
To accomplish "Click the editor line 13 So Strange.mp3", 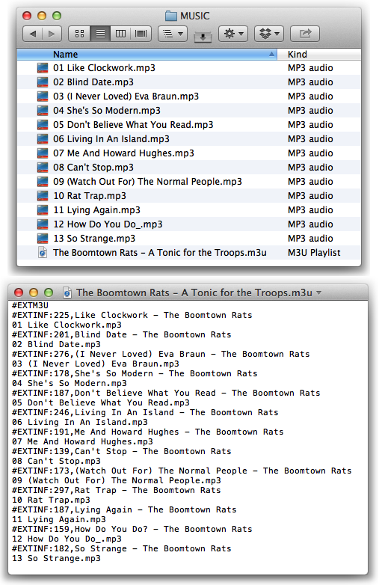I will pos(56,559).
